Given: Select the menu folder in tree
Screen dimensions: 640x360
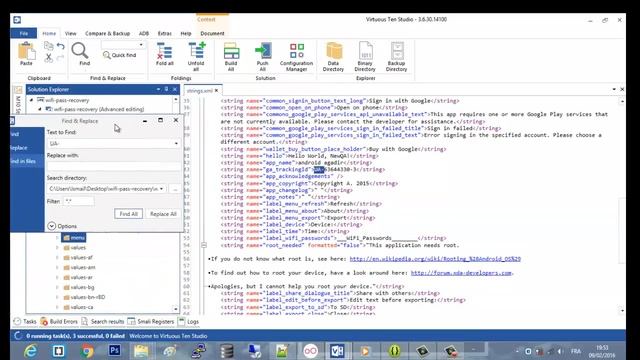Looking at the screenshot, I should tap(74, 238).
